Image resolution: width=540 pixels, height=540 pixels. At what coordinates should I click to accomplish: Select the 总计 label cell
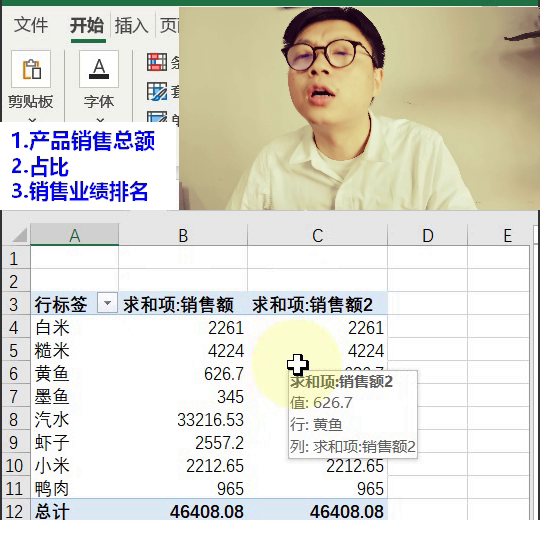point(75,510)
